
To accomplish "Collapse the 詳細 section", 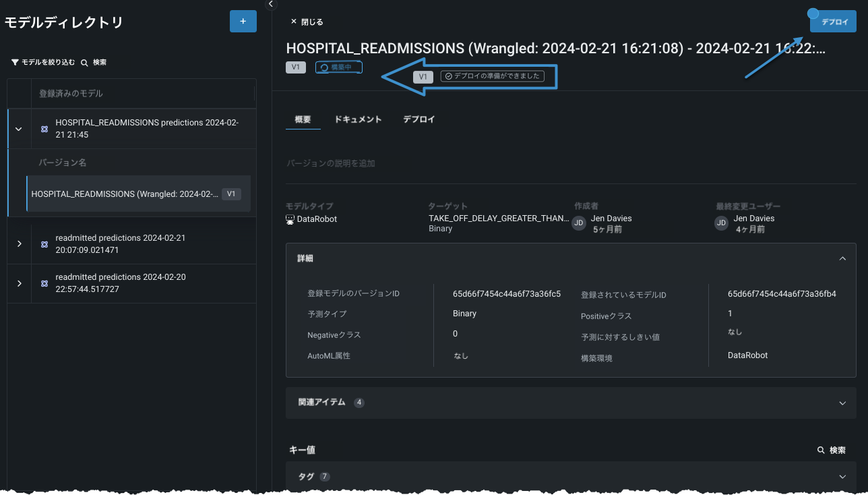I will pyautogui.click(x=842, y=258).
